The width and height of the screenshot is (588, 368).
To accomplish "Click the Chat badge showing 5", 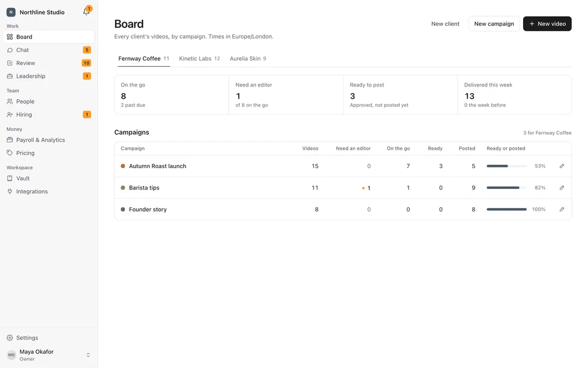I will point(86,50).
